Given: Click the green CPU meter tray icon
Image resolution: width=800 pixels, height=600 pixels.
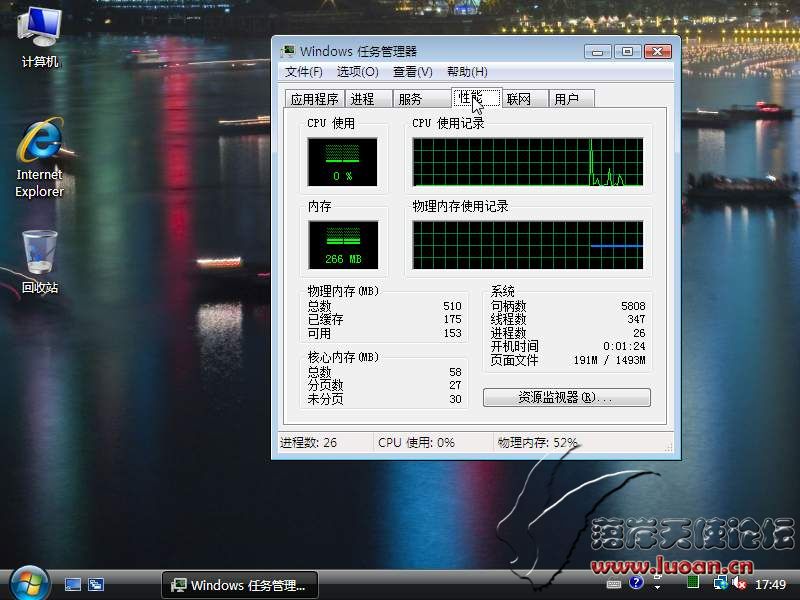Looking at the screenshot, I should point(692,582).
